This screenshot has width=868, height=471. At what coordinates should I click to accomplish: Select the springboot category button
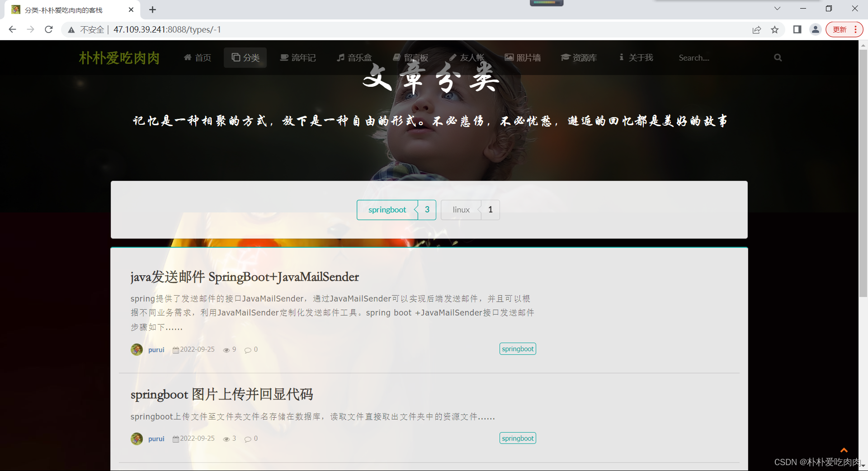click(x=387, y=210)
